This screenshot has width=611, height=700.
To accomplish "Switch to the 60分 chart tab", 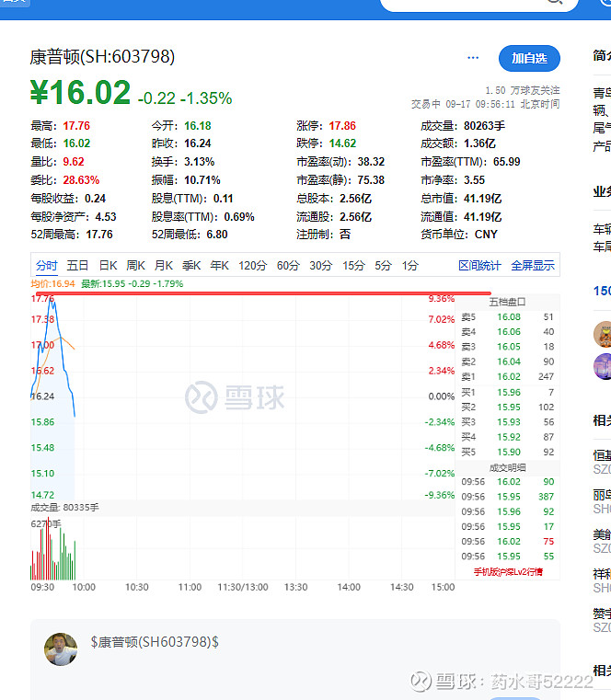I will point(288,266).
